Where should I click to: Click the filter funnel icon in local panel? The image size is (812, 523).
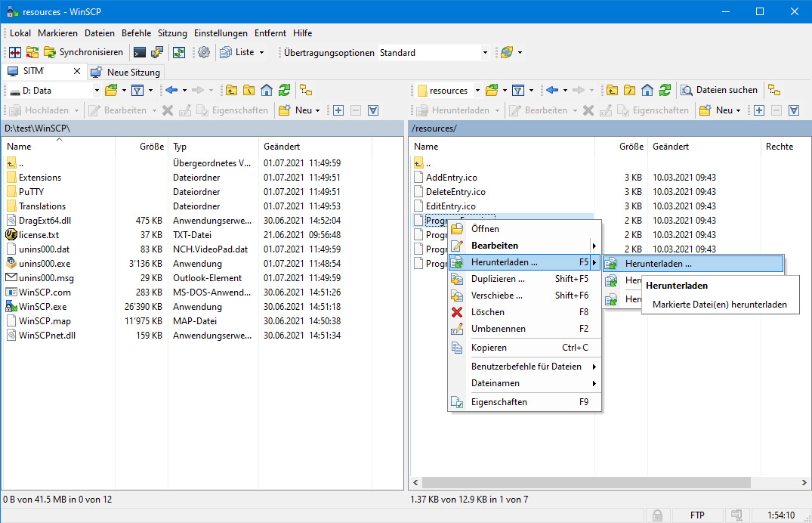point(137,91)
